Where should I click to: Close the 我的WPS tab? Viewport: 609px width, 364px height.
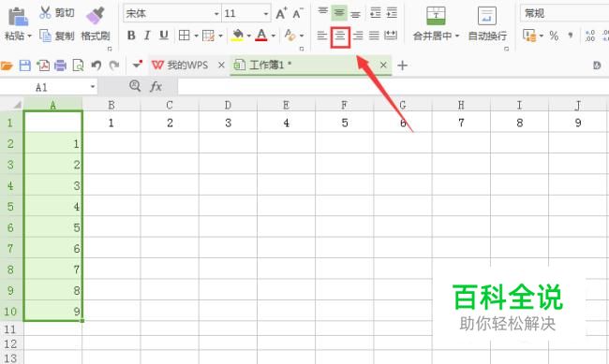221,66
